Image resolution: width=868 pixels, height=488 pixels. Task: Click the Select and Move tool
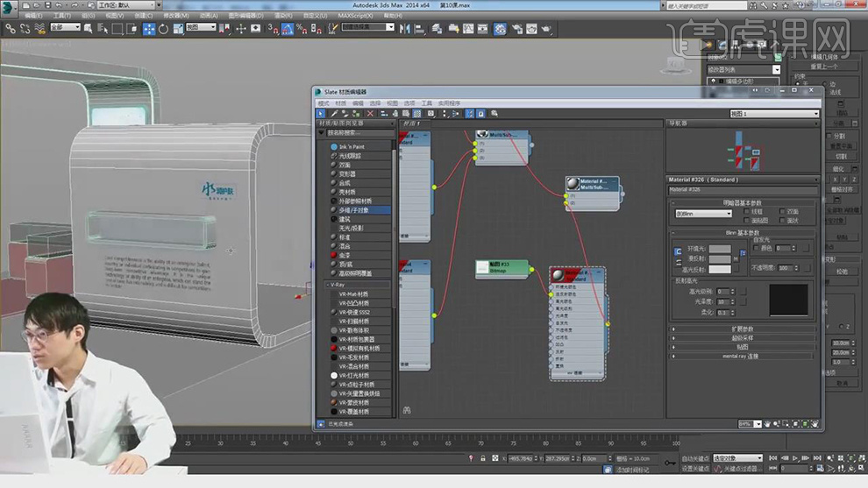pyautogui.click(x=149, y=29)
